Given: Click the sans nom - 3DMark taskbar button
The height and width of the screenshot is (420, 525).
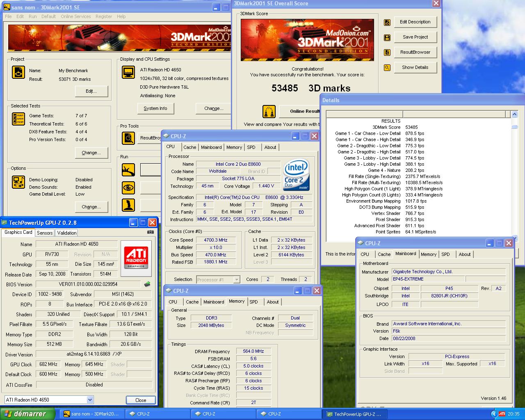Looking at the screenshot, I should 92,414.
